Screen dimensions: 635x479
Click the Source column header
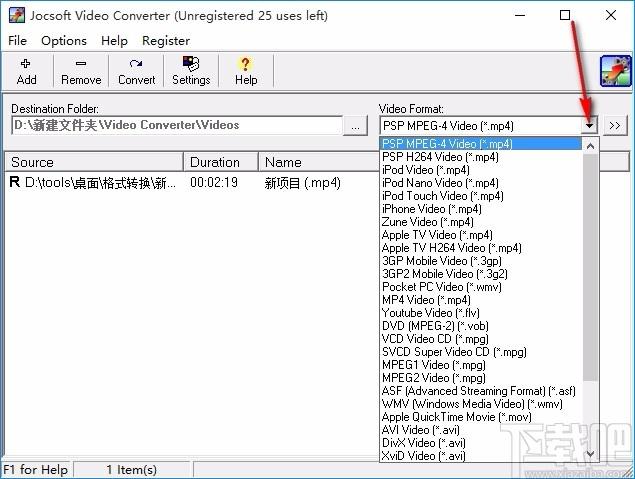tap(94, 162)
